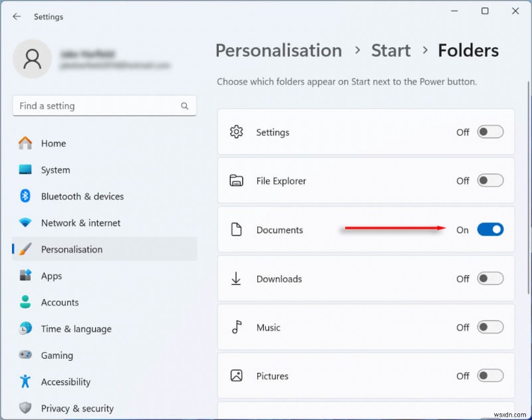
Task: Turn on the Settings folder toggle
Action: pos(490,132)
